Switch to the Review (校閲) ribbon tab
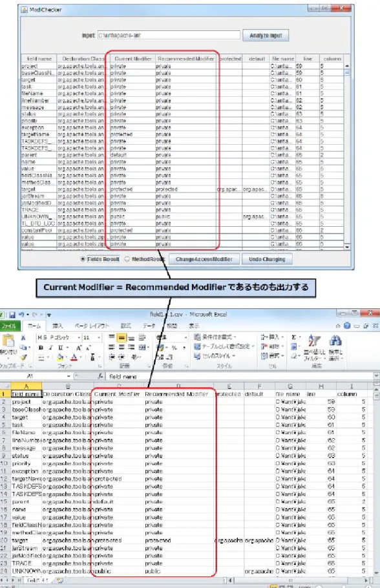This screenshot has height=588, width=380. click(171, 326)
